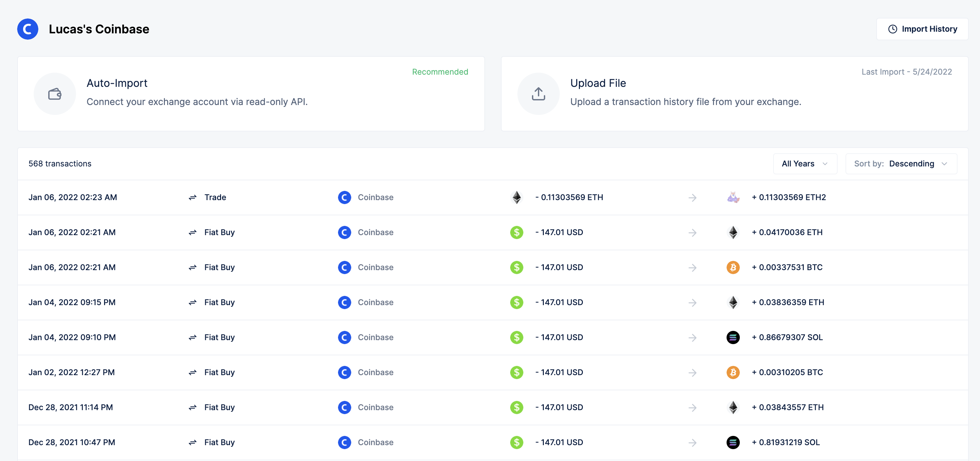The height and width of the screenshot is (461, 980).
Task: Click the trade arrows icon on Trade row
Action: 193,197
